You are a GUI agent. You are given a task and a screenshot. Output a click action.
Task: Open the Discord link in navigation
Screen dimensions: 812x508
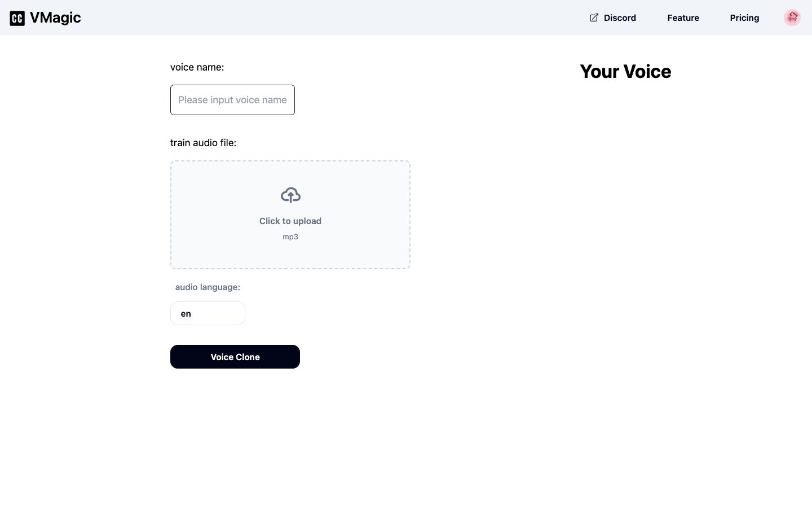coord(620,18)
